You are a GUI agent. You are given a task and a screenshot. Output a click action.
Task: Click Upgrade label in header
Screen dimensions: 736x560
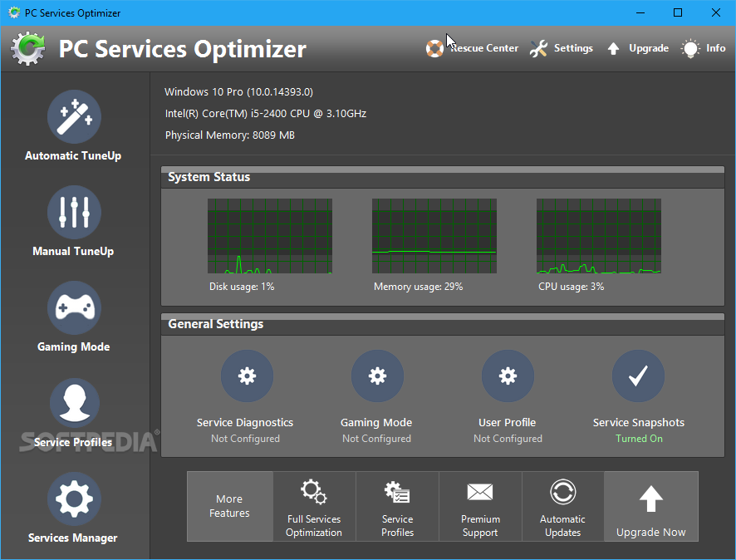(x=649, y=48)
